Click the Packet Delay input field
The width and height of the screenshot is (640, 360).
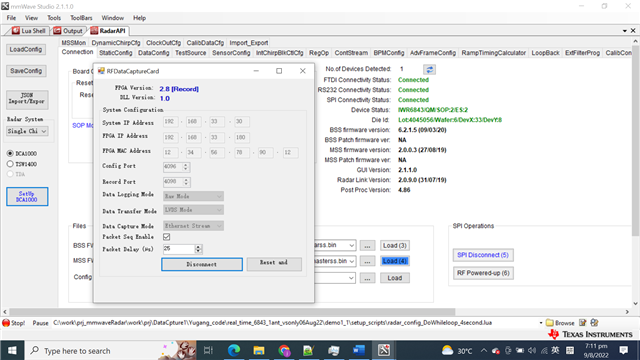(179, 249)
